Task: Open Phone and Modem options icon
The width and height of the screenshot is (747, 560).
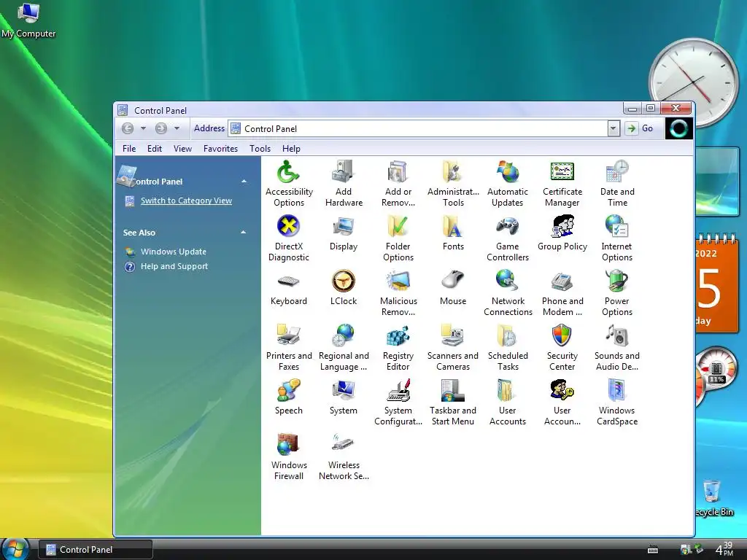Action: [x=562, y=281]
